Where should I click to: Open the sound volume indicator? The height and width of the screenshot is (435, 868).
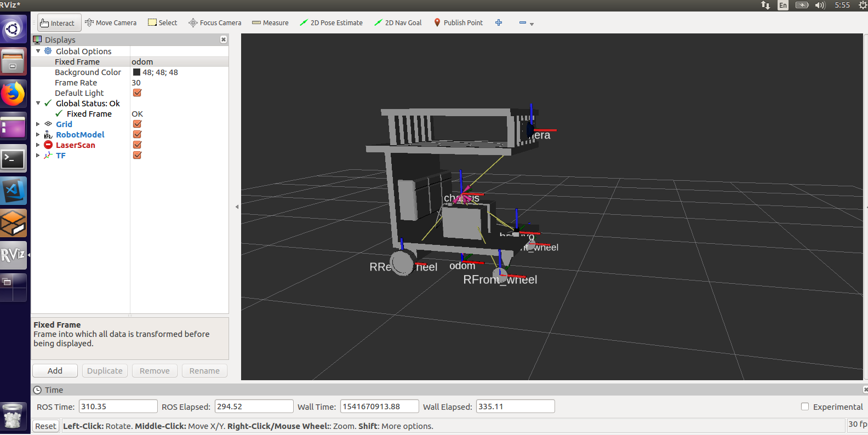(x=820, y=5)
